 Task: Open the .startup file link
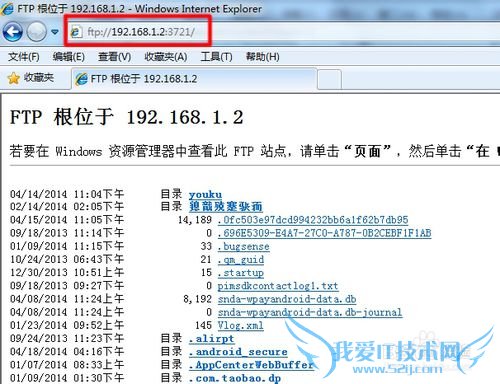coord(241,273)
